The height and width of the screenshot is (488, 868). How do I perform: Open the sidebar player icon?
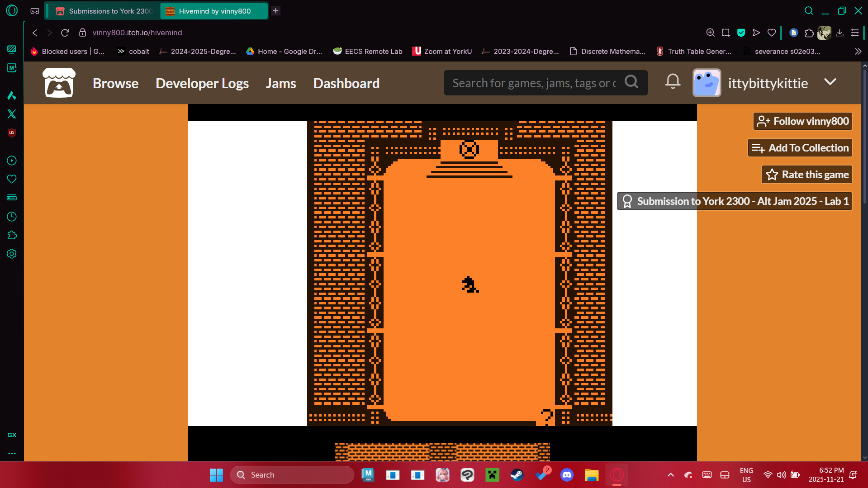(12, 161)
